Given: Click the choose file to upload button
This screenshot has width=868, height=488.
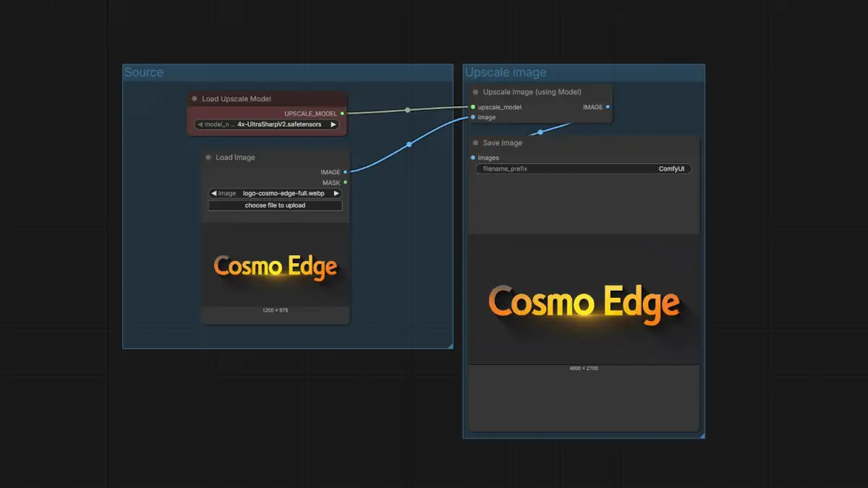Looking at the screenshot, I should 275,205.
